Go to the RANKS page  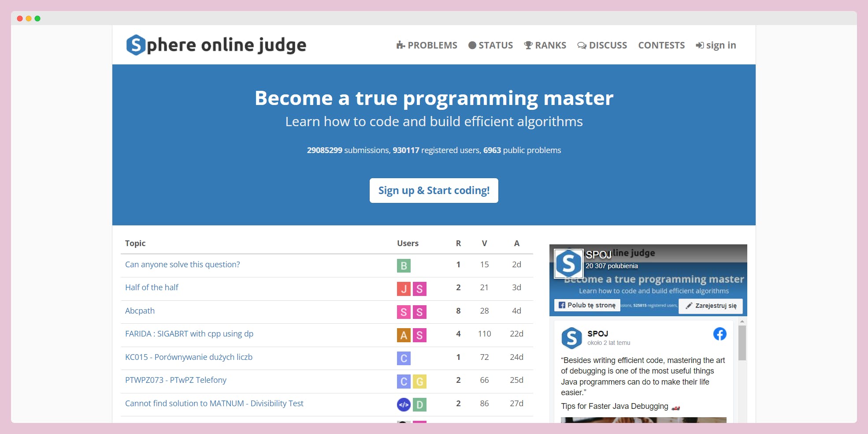(545, 45)
